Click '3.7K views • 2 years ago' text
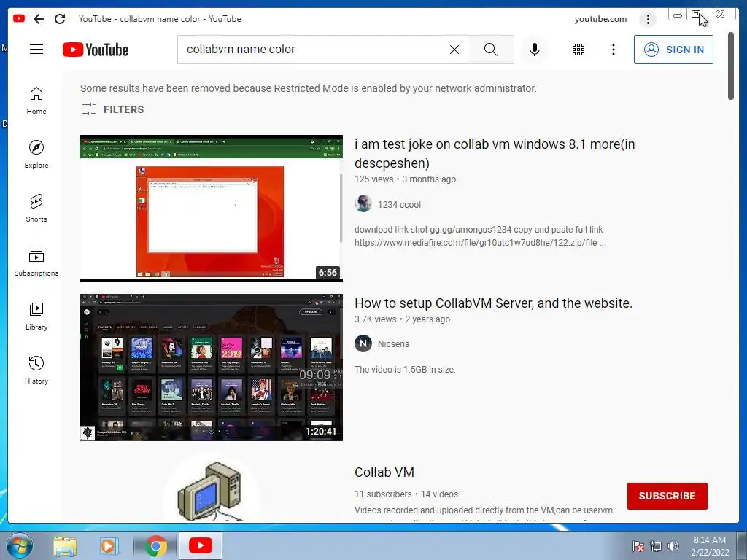 point(402,319)
